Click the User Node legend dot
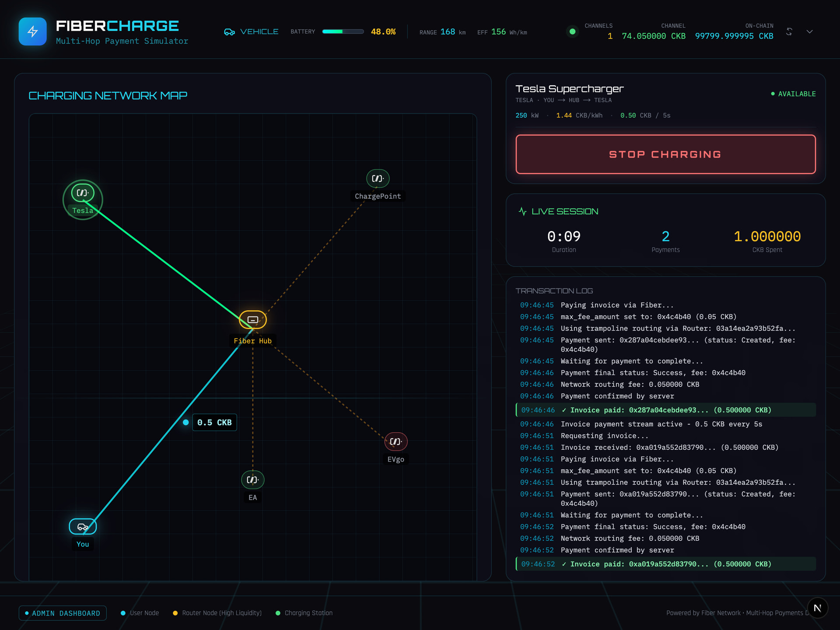The width and height of the screenshot is (840, 630). (123, 613)
